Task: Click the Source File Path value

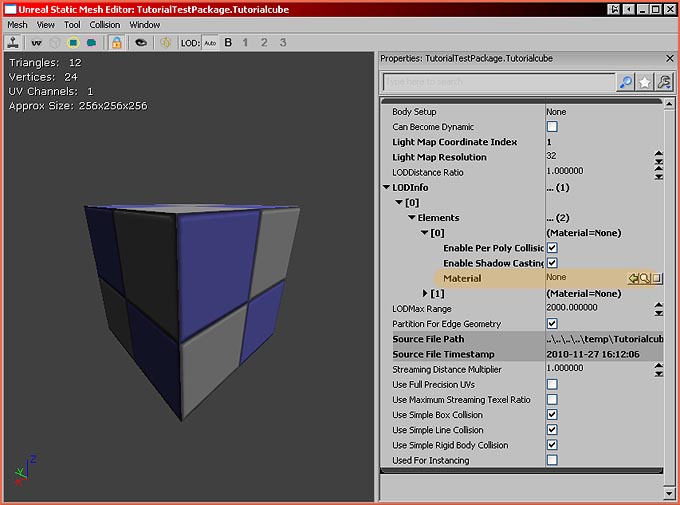Action: click(605, 339)
